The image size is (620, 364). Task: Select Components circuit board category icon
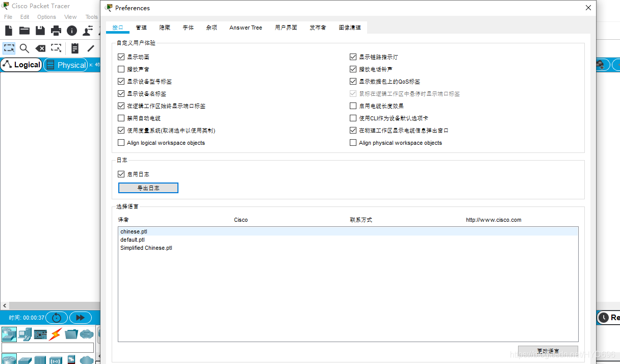[40, 334]
